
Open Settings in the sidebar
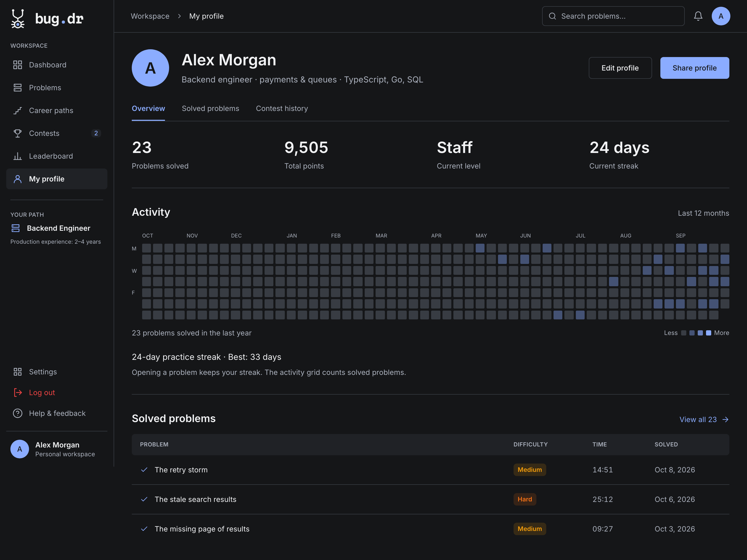pyautogui.click(x=57, y=372)
